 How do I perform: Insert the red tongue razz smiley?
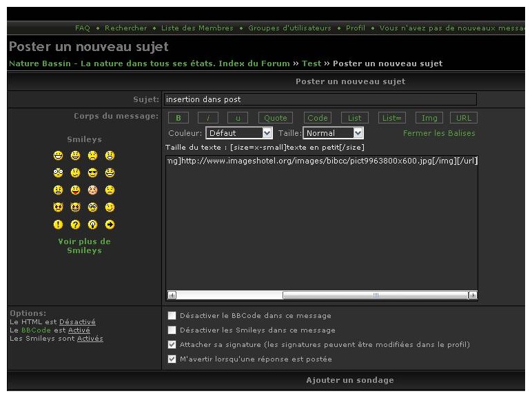point(75,190)
